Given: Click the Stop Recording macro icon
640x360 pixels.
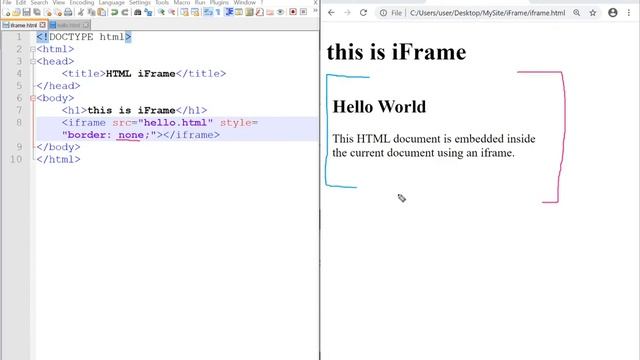Looking at the screenshot, I should click(303, 12).
